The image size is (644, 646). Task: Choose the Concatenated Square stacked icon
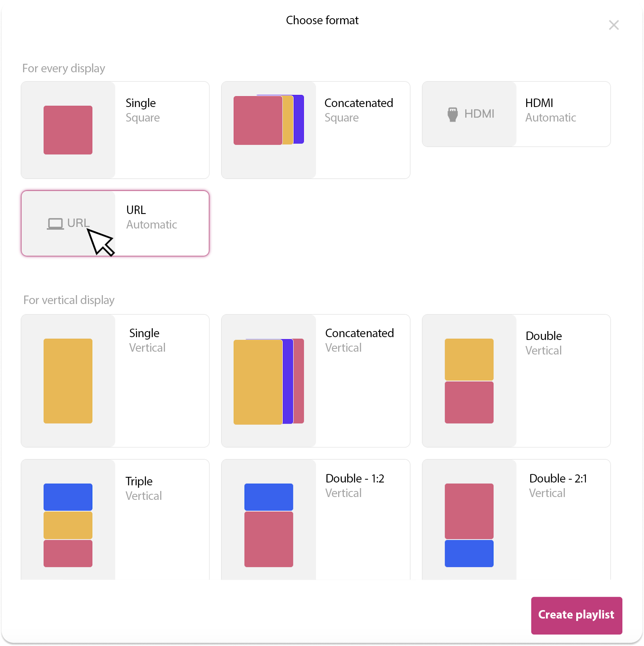click(269, 120)
